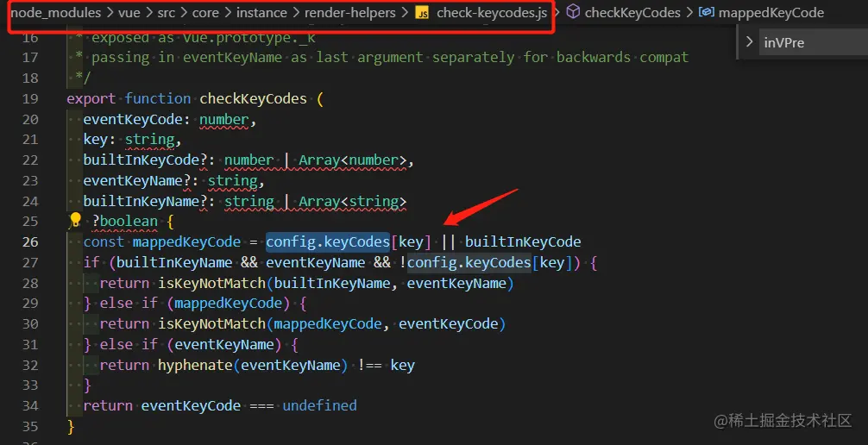Click eventKeyName parameter on line 23
Screen dimensions: 868x445
(x=133, y=181)
